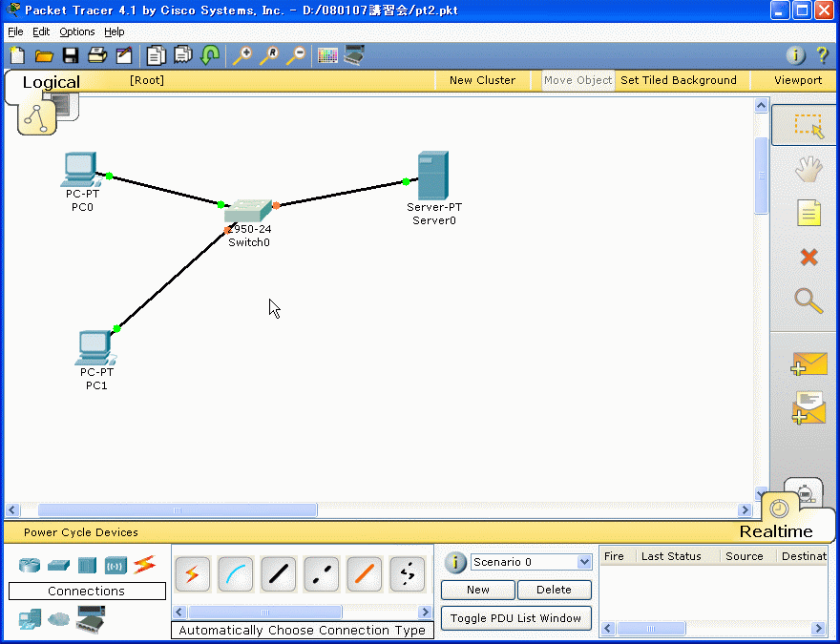Image resolution: width=840 pixels, height=644 pixels.
Task: Choose the Place Note tool
Action: 808,213
